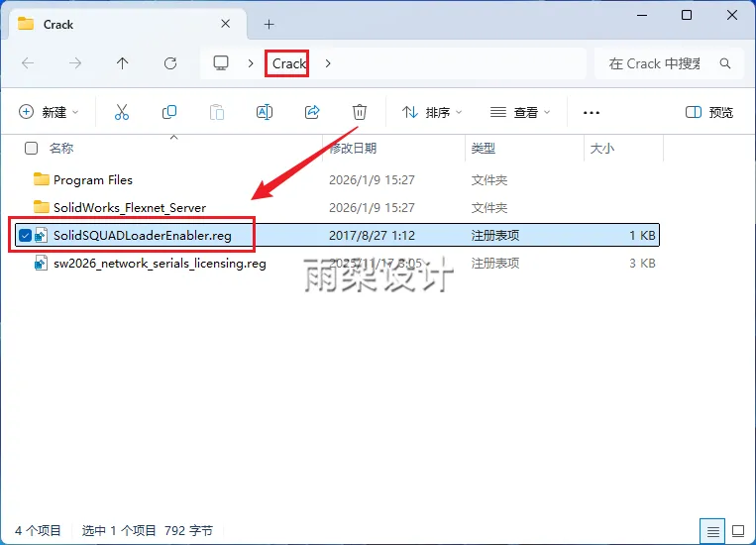The width and height of the screenshot is (756, 545).
Task: Click the 3 KB size cell
Action: click(x=642, y=264)
